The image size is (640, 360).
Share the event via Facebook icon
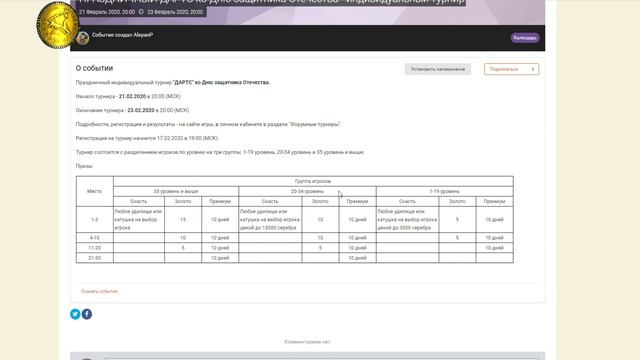coord(87,314)
